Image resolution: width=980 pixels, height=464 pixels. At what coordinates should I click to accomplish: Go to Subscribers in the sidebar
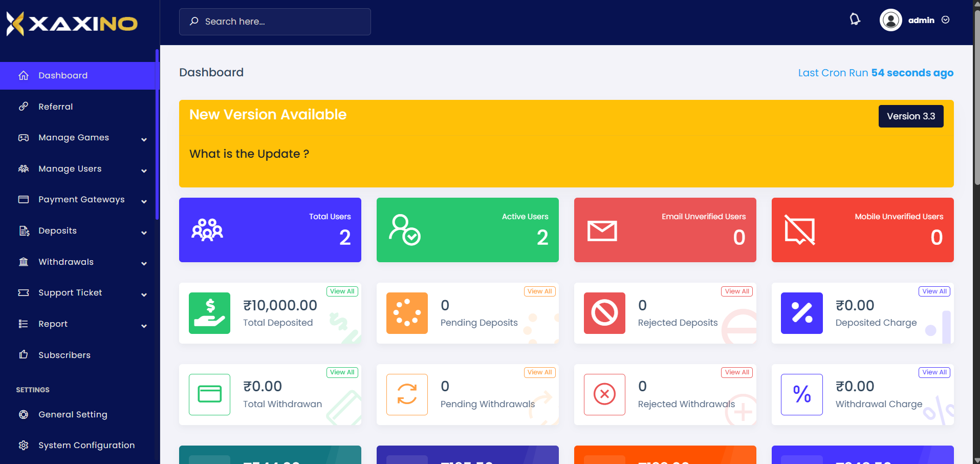click(64, 355)
